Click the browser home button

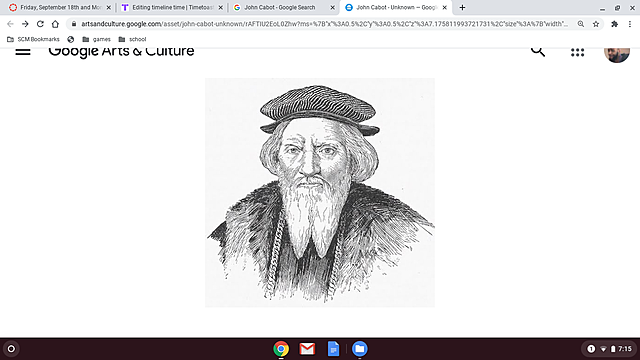point(55,24)
